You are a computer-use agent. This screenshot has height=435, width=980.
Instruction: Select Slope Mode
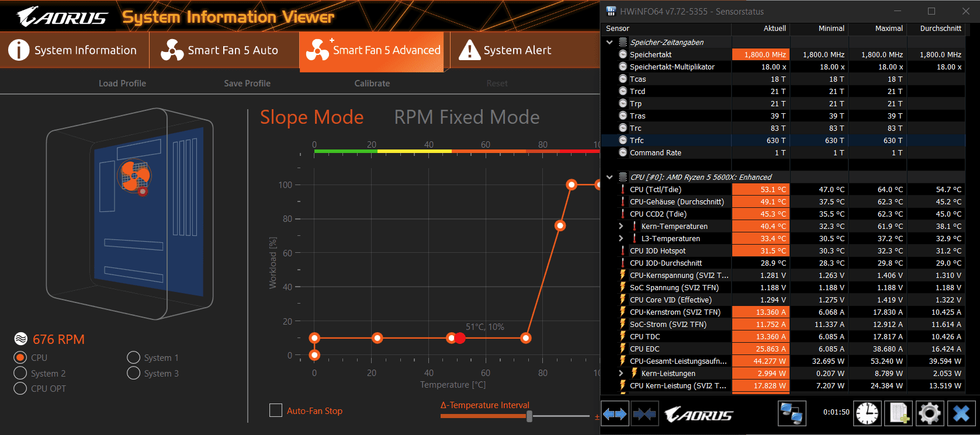(312, 117)
